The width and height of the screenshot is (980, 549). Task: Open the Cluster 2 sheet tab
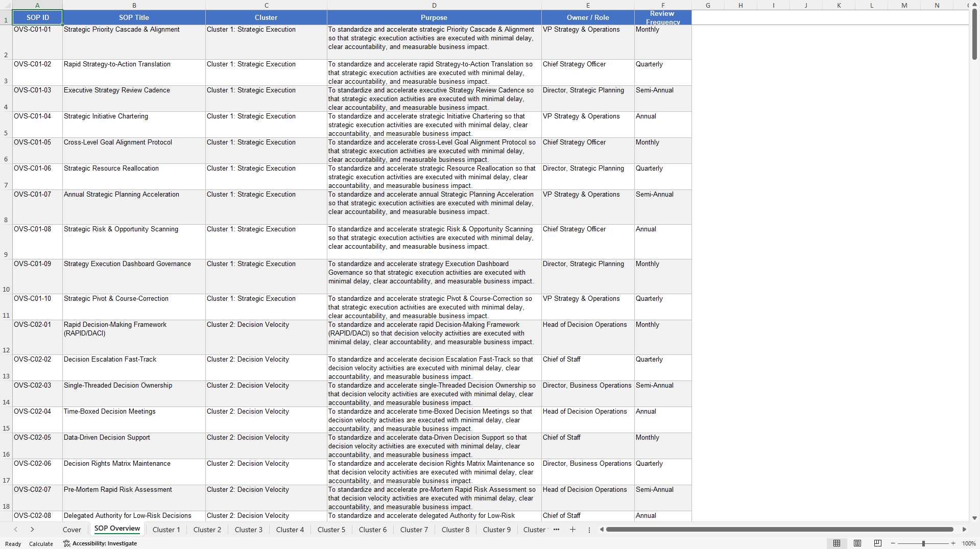(x=207, y=530)
